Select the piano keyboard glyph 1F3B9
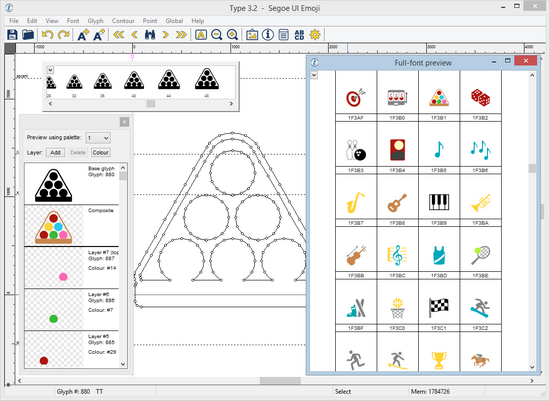Screen dimensions: 550x401 [439, 201]
